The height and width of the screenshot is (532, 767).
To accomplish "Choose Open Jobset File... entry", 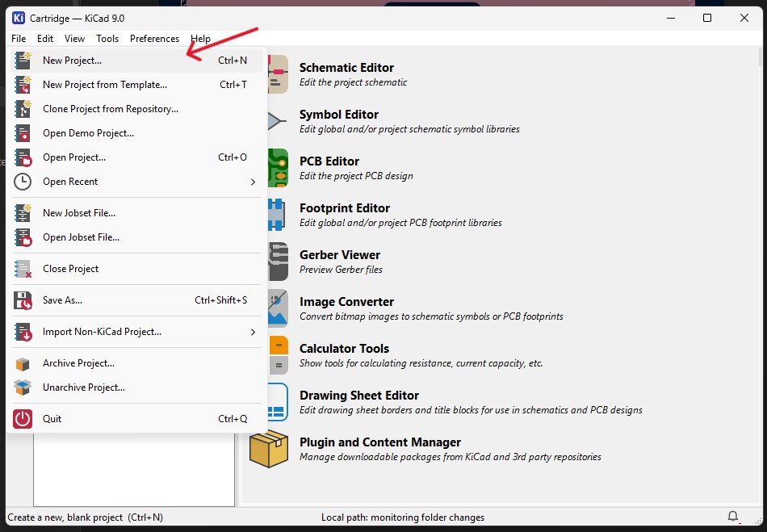I will point(136,237).
